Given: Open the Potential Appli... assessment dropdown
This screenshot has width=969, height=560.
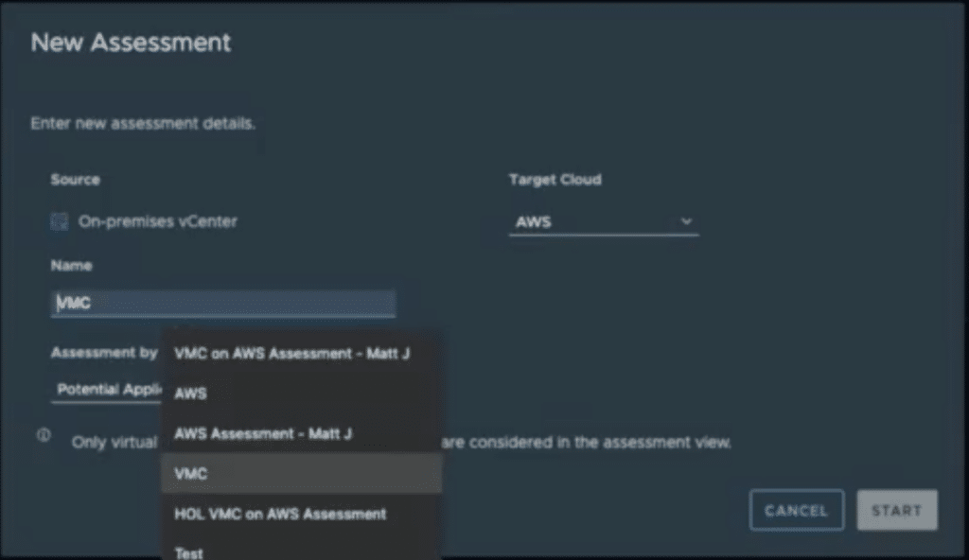Looking at the screenshot, I should (106, 390).
